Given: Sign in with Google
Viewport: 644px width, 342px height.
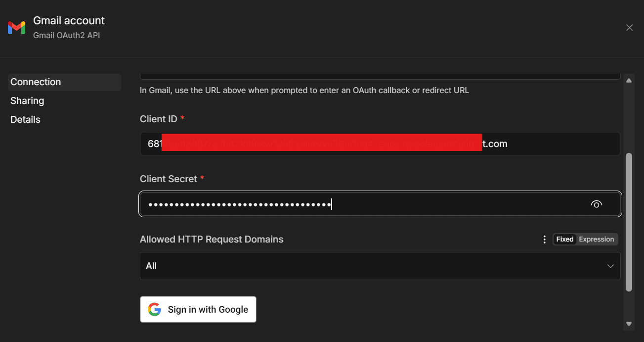Looking at the screenshot, I should (198, 309).
